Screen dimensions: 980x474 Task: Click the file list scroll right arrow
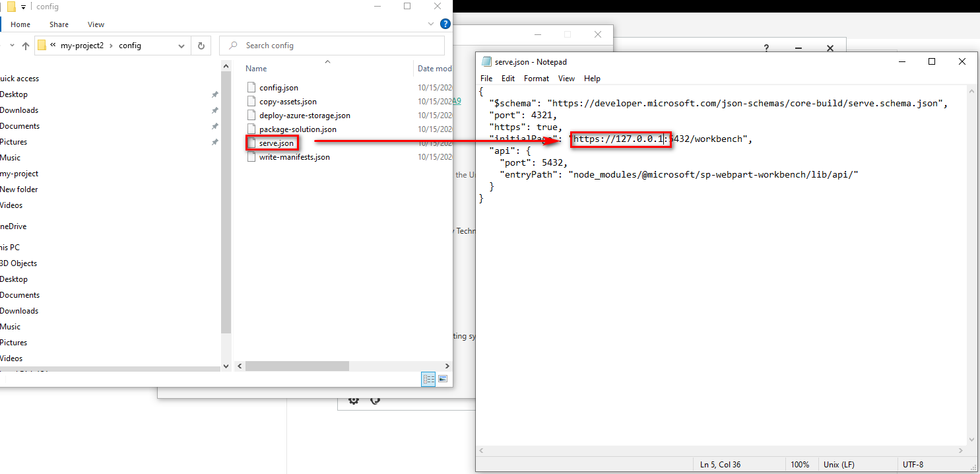(447, 366)
